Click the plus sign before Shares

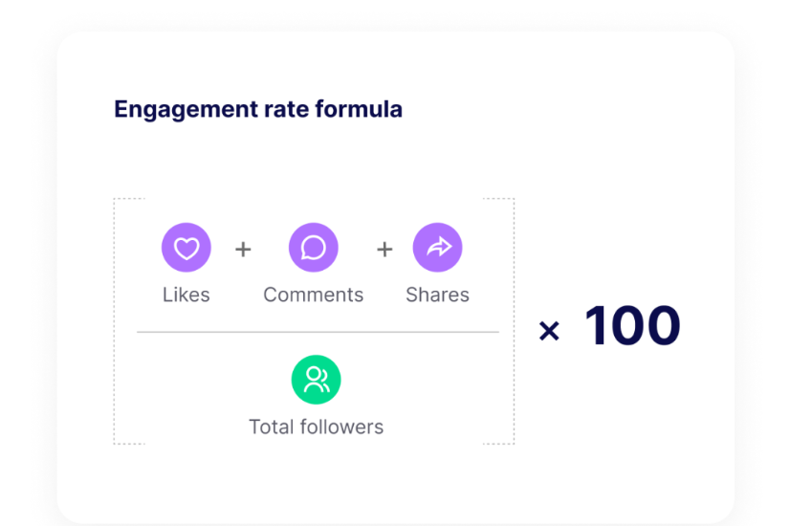(384, 250)
